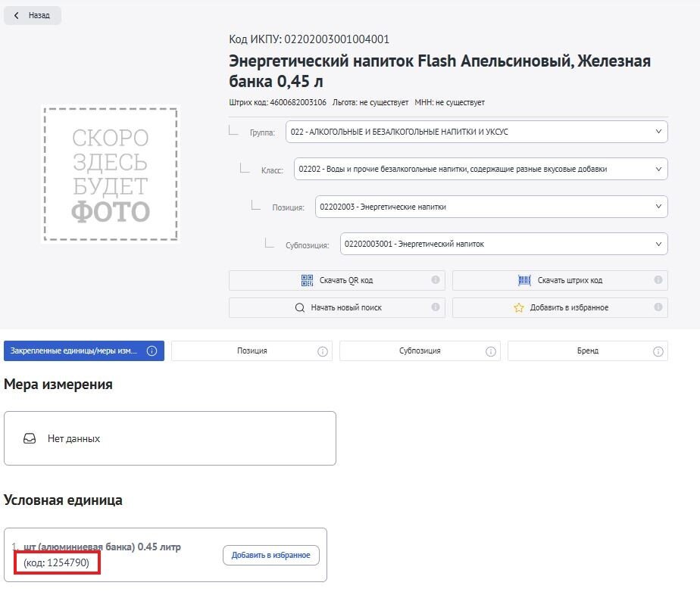Click the magnifier icon for Начать новый поиск
The height and width of the screenshot is (595, 700).
300,308
